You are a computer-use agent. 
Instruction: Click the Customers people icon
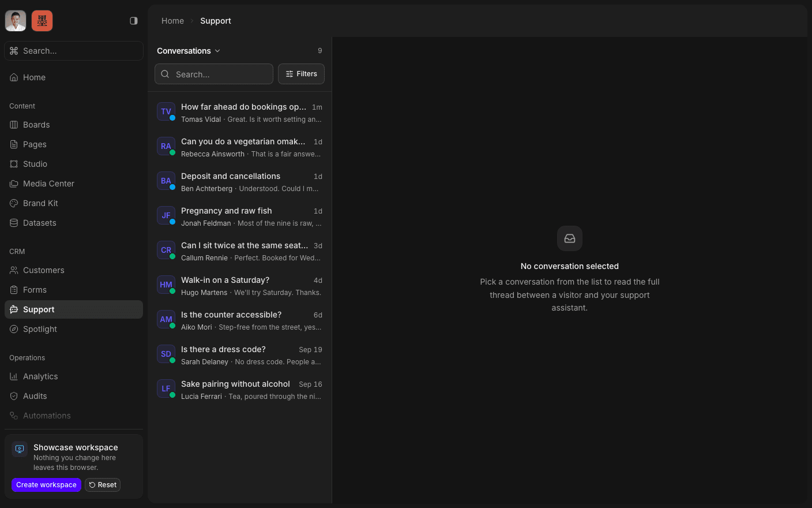click(14, 270)
